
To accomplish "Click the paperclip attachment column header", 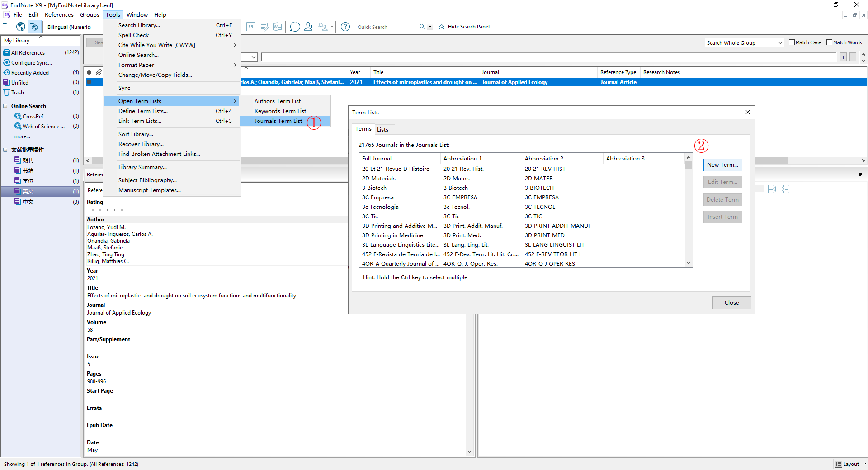I will click(x=99, y=72).
